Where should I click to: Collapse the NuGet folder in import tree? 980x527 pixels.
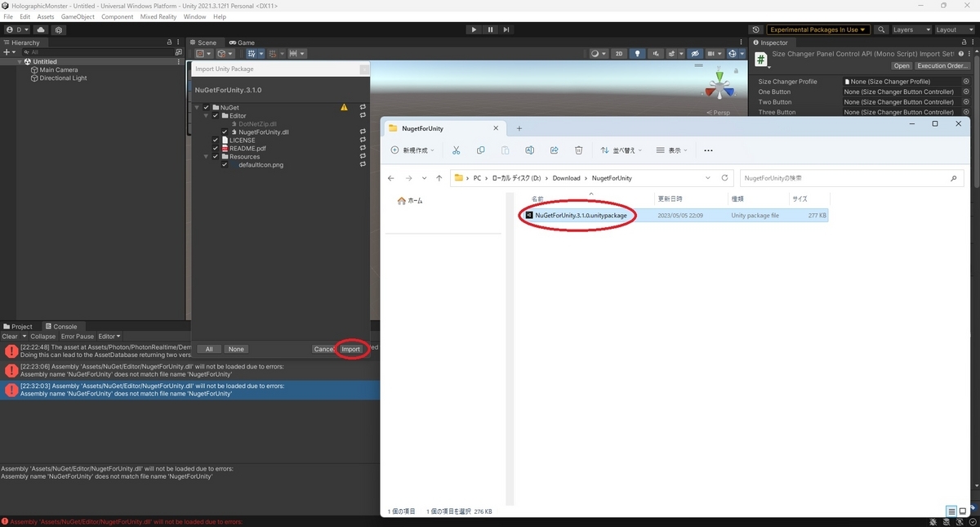click(x=197, y=107)
